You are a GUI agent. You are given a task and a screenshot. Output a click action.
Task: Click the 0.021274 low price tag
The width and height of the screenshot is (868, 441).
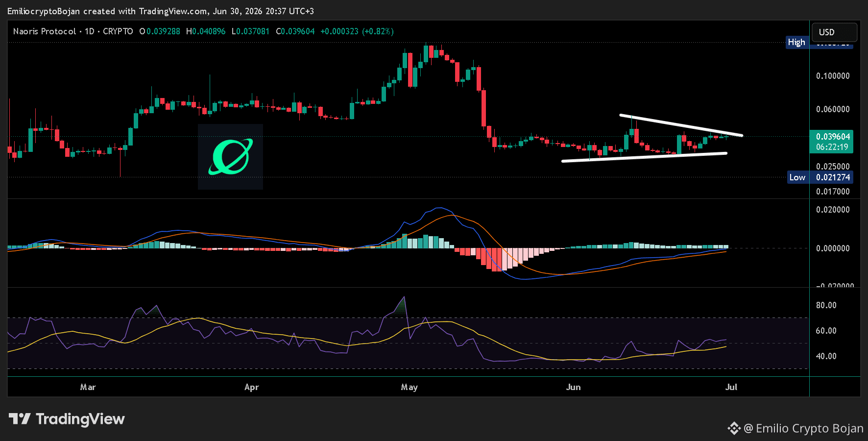833,177
